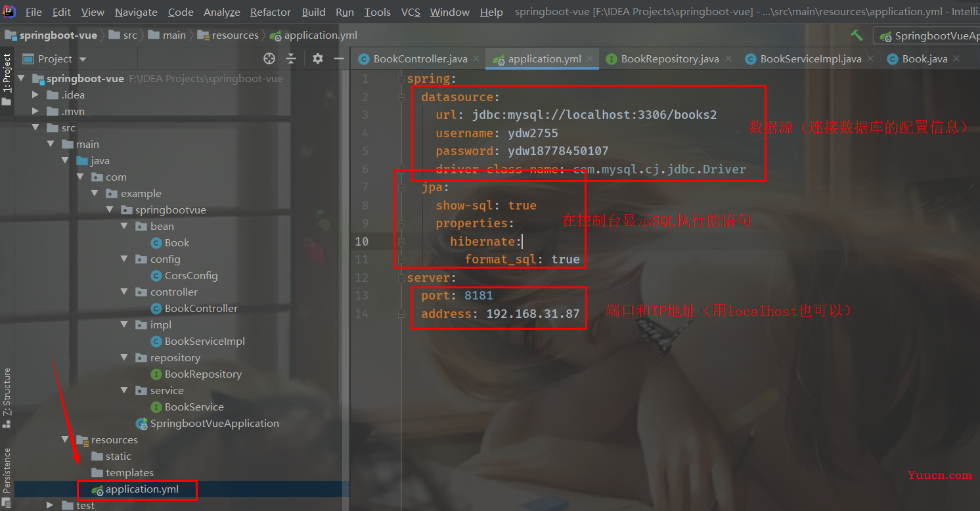
Task: Click the username value ydw2755
Action: tap(533, 133)
